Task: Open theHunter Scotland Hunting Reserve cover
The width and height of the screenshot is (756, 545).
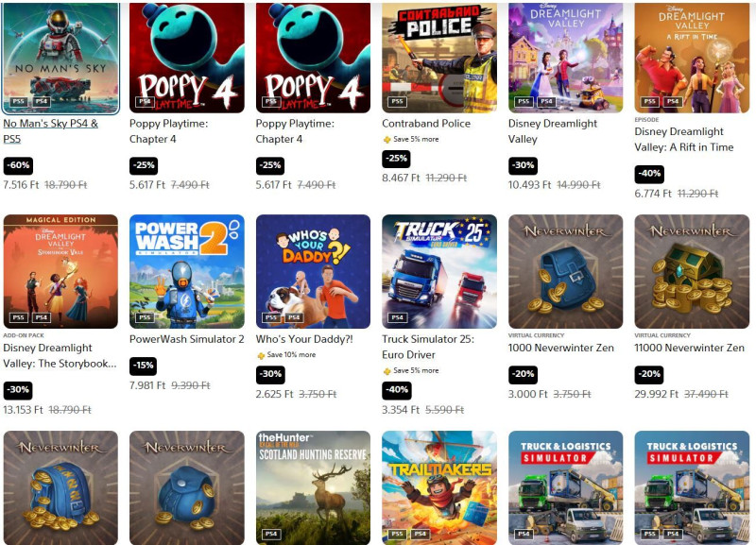Action: point(313,487)
